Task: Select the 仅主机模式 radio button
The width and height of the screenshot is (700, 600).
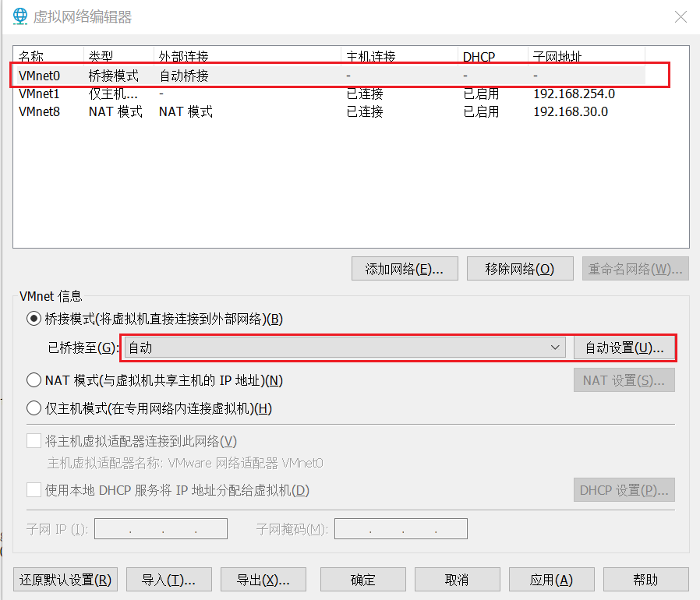Action: click(34, 408)
